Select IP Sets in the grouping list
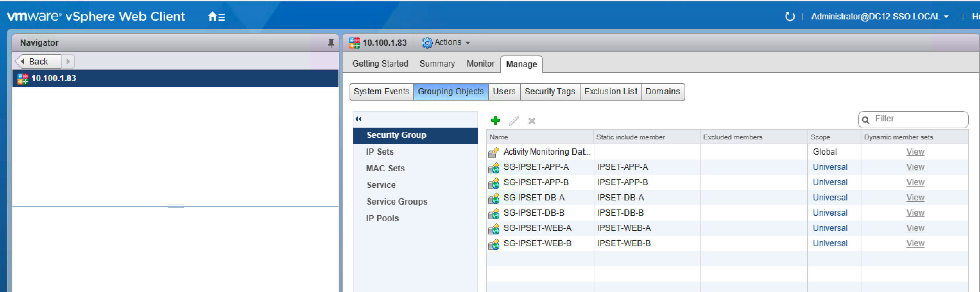Image resolution: width=980 pixels, height=292 pixels. [x=379, y=152]
